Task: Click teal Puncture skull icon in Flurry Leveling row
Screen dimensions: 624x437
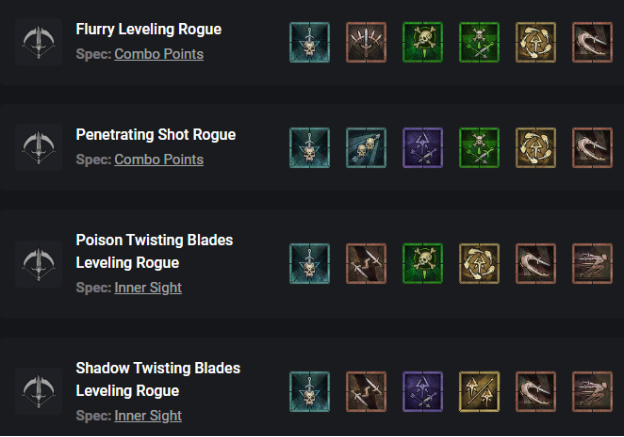Action: (x=307, y=42)
